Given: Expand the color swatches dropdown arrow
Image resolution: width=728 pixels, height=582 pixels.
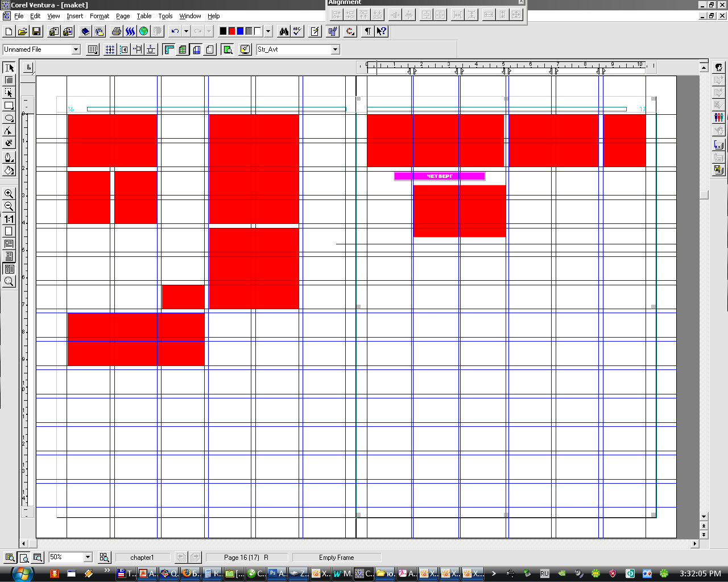Looking at the screenshot, I should [x=268, y=31].
